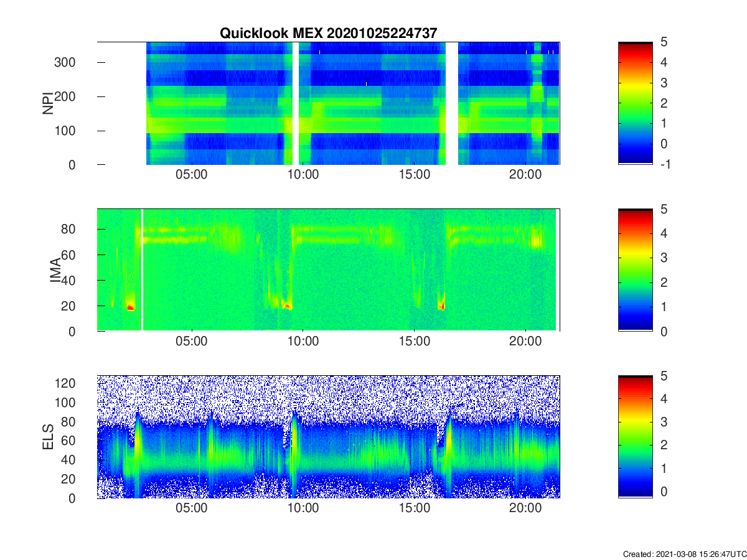Click the 05:00 tick under the ELS panel
This screenshot has height=560, width=747.
click(x=192, y=508)
